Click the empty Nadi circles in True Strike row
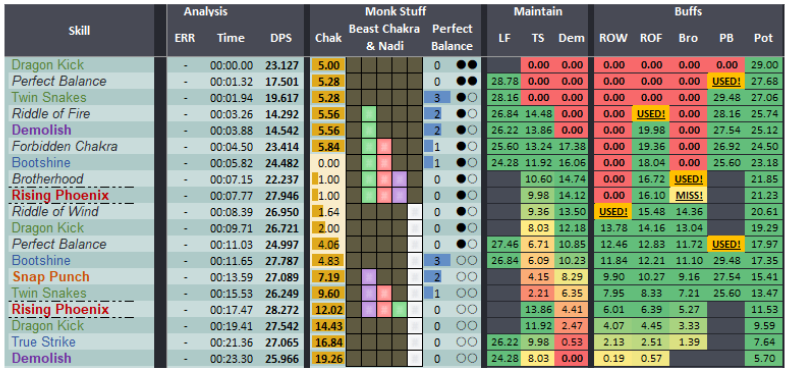790x377 pixels. click(467, 342)
